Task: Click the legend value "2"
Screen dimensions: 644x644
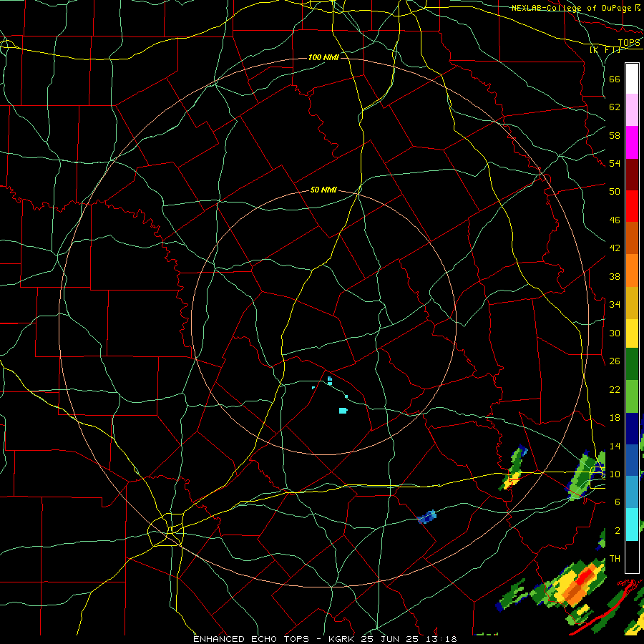Action: pyautogui.click(x=617, y=531)
